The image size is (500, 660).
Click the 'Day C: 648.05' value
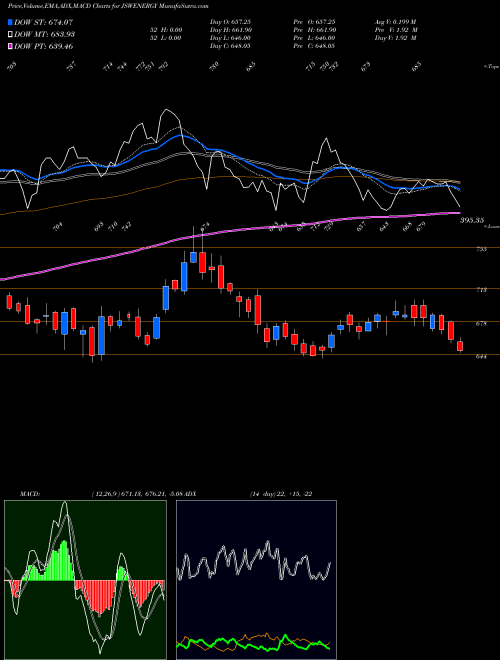(230, 46)
